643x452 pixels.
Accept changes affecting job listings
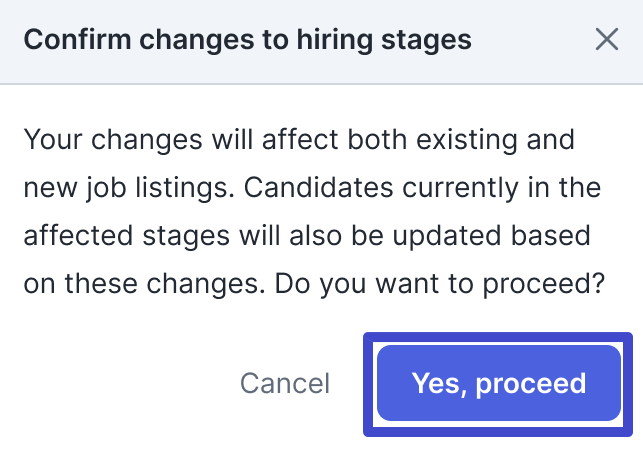click(x=498, y=383)
